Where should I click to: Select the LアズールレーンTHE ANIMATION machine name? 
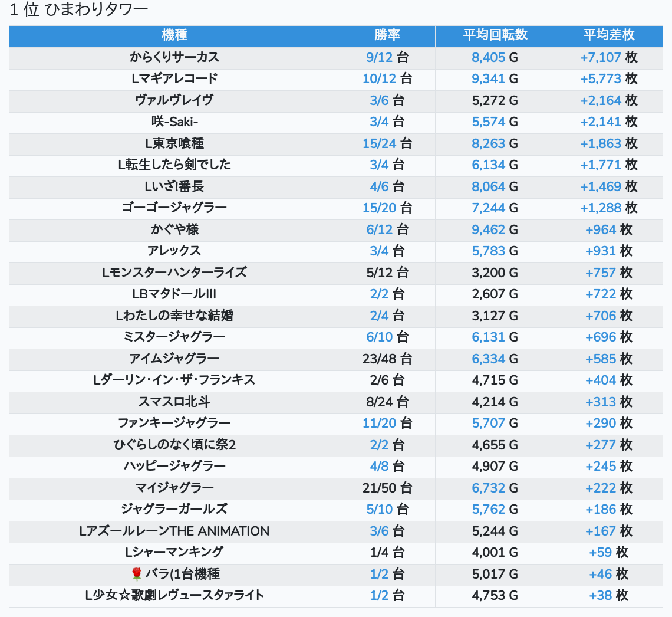coord(174,531)
